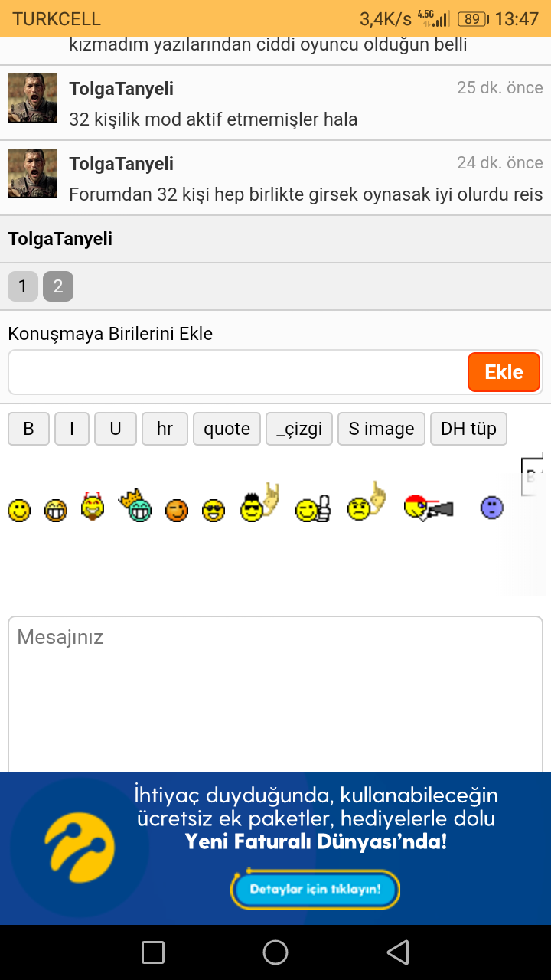Screen dimensions: 551x980
Task: Insert the thumbs up emoticon
Action: click(314, 509)
